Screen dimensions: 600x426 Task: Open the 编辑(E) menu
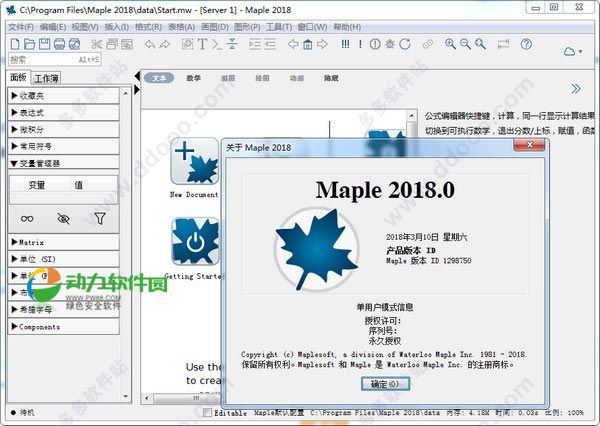[53, 27]
